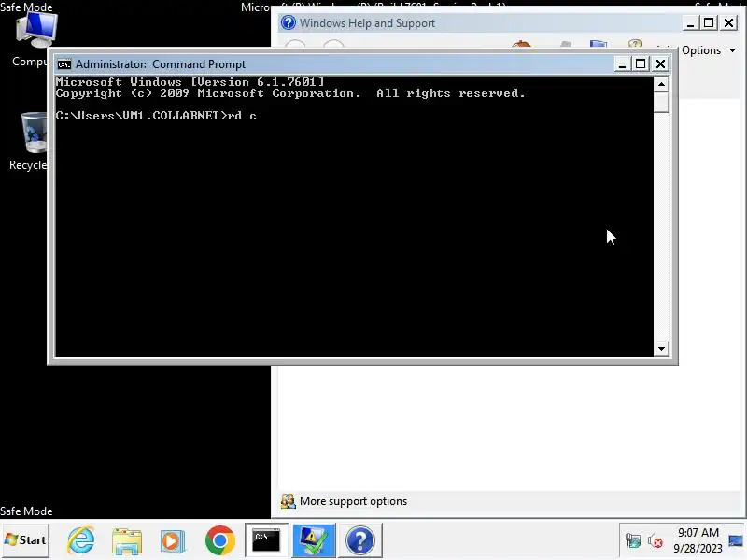Image resolution: width=747 pixels, height=560 pixels.
Task: Open the clock showing 9:07 AM
Action: pyautogui.click(x=698, y=532)
